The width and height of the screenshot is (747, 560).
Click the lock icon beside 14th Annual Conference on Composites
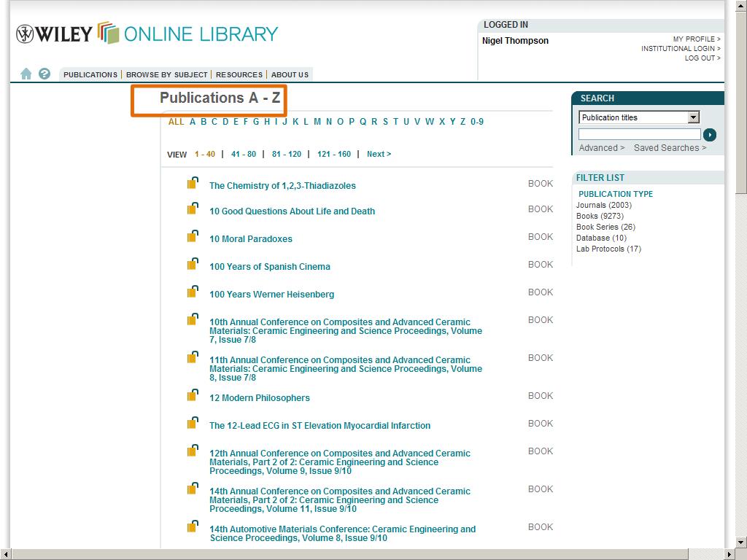193,489
